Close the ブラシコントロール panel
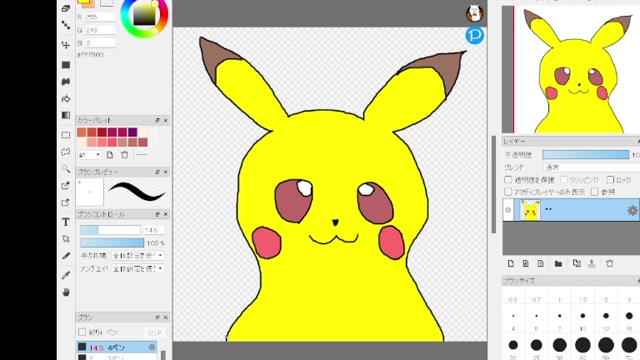 (x=165, y=214)
